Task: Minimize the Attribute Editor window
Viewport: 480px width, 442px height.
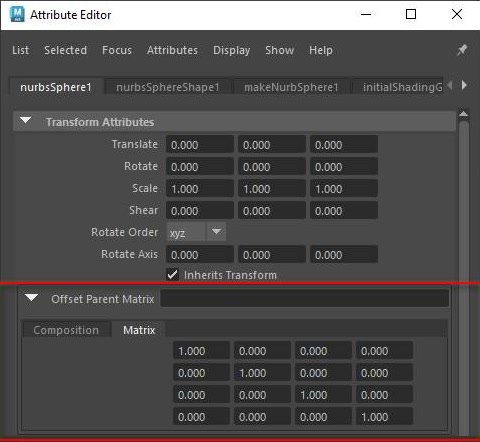Action: pos(366,14)
